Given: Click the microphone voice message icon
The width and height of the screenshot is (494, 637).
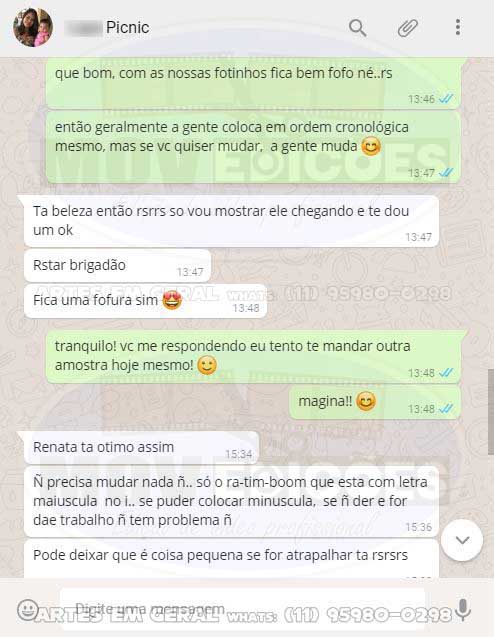Looking at the screenshot, I should (x=463, y=609).
